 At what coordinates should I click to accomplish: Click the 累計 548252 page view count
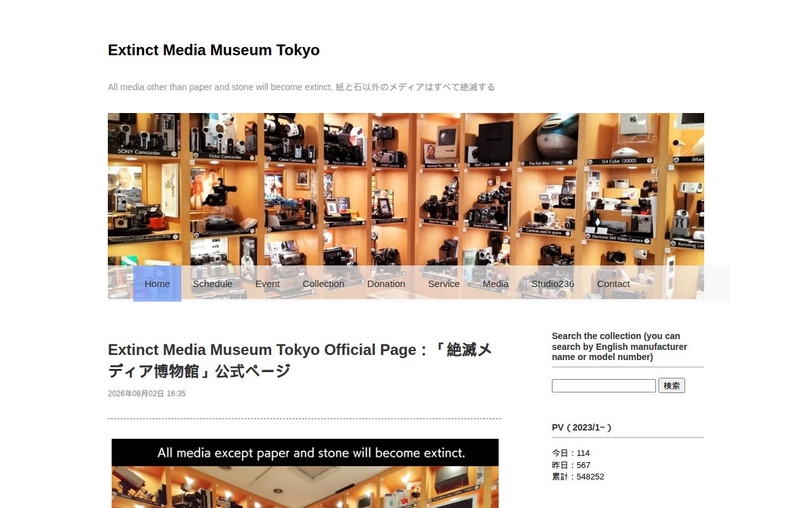578,477
